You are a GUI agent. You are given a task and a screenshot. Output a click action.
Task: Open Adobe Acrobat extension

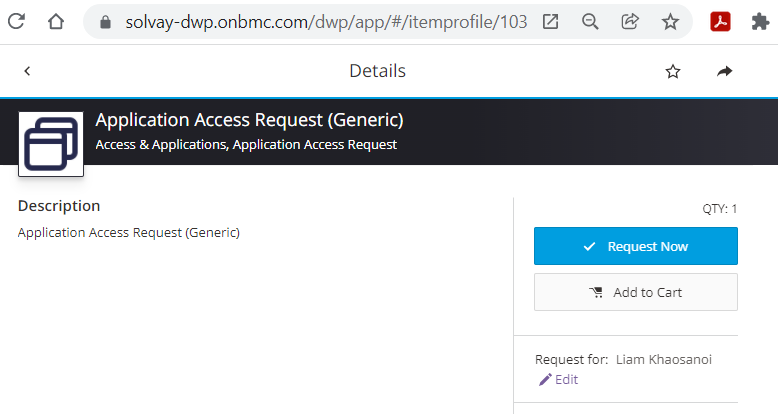click(723, 21)
